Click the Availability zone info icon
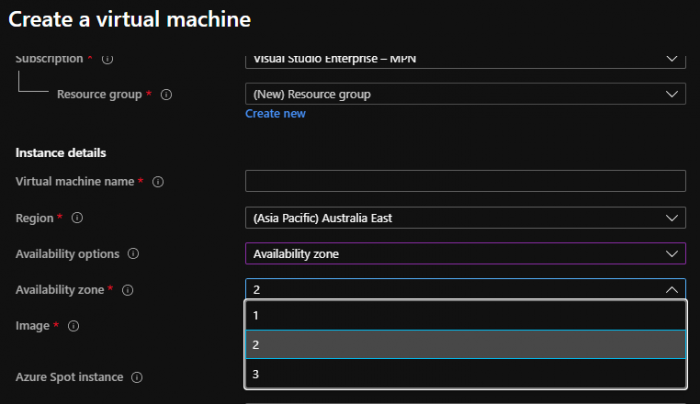The image size is (700, 404). (127, 290)
